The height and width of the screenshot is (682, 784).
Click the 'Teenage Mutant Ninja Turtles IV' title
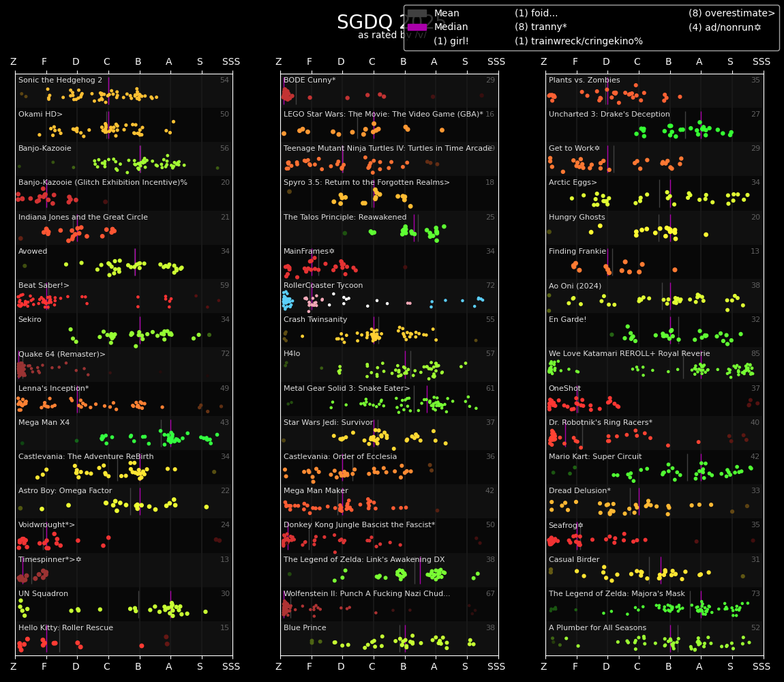click(x=387, y=148)
